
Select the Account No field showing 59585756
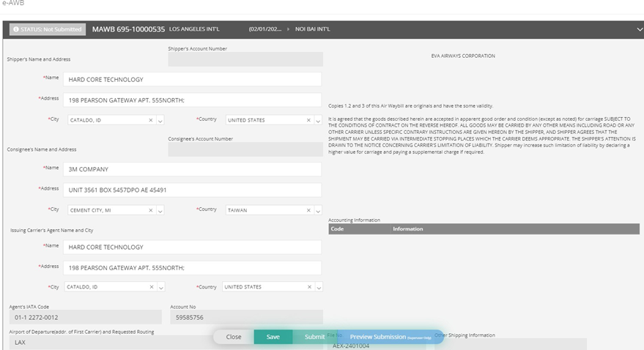pyautogui.click(x=245, y=318)
